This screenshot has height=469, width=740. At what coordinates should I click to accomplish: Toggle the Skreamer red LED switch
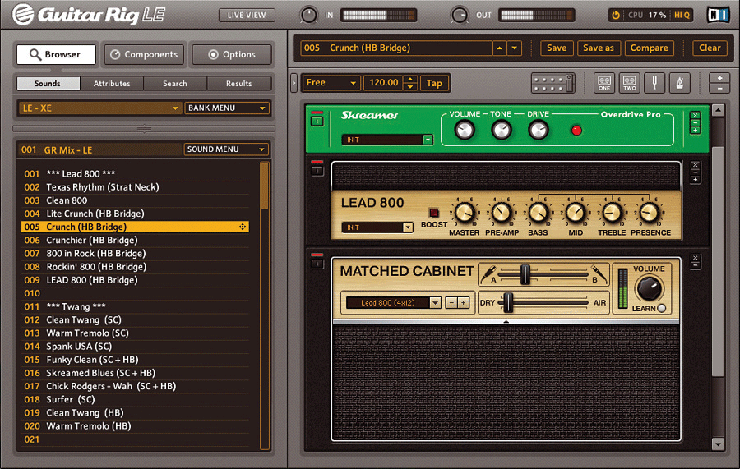pos(576,130)
